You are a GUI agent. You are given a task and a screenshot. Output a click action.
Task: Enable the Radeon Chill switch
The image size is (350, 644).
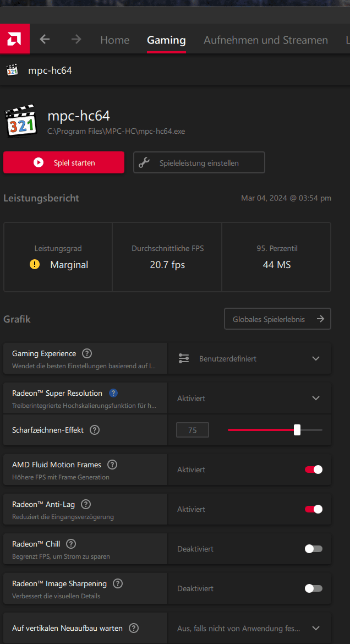(x=314, y=549)
